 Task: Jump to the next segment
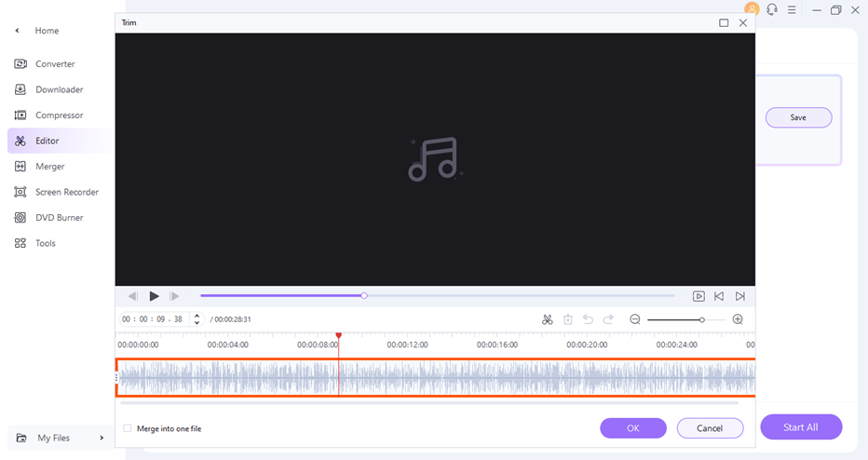(x=740, y=296)
